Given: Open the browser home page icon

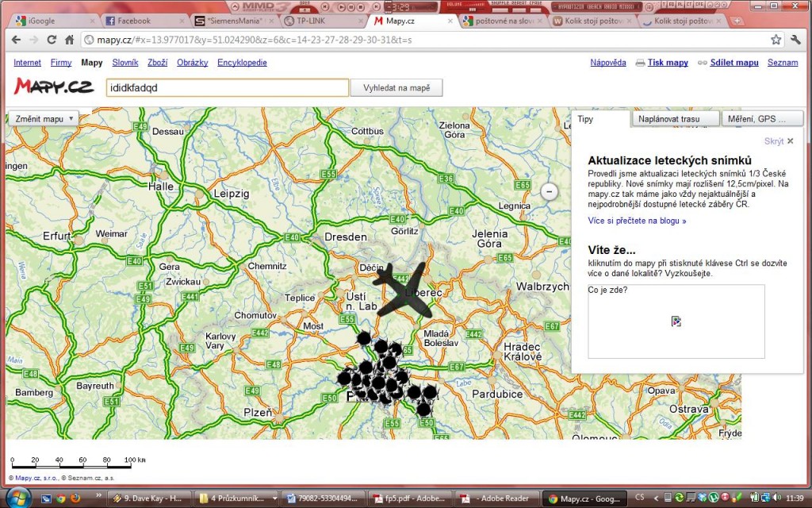Looking at the screenshot, I should [x=70, y=40].
